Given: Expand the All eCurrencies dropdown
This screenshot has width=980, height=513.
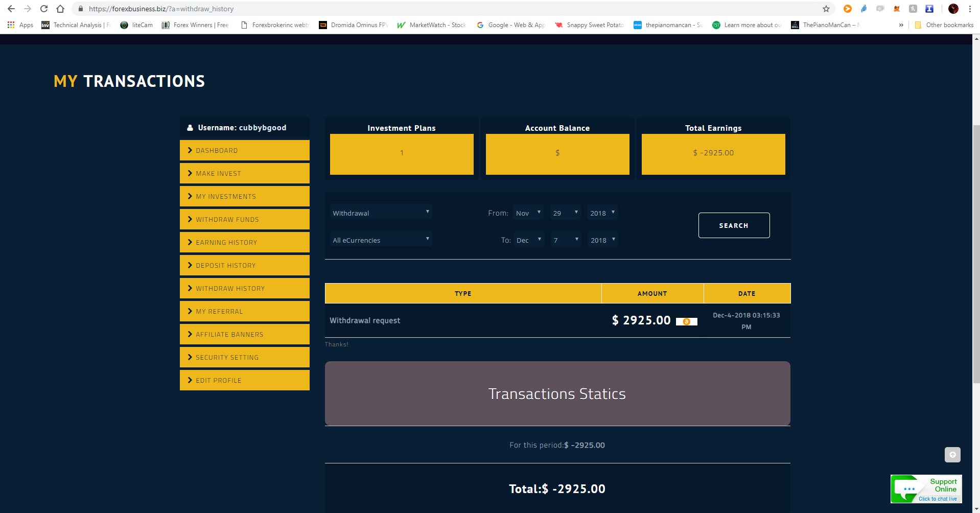Looking at the screenshot, I should [381, 240].
